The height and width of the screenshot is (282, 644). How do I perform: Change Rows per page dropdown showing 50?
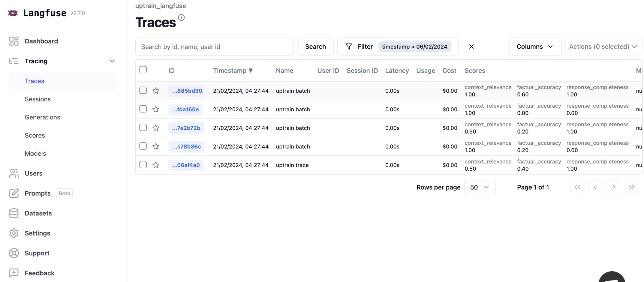click(x=480, y=187)
